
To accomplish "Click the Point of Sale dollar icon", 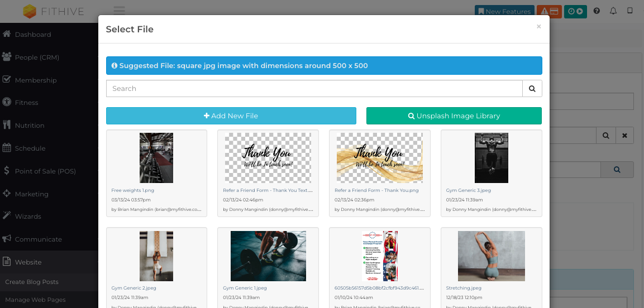I will [x=6, y=170].
